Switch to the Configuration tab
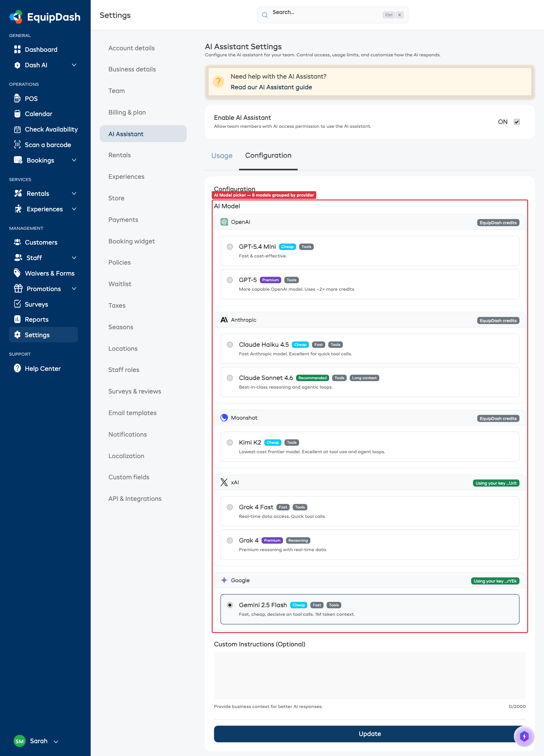Screen dimensions: 544x756 pos(268,155)
